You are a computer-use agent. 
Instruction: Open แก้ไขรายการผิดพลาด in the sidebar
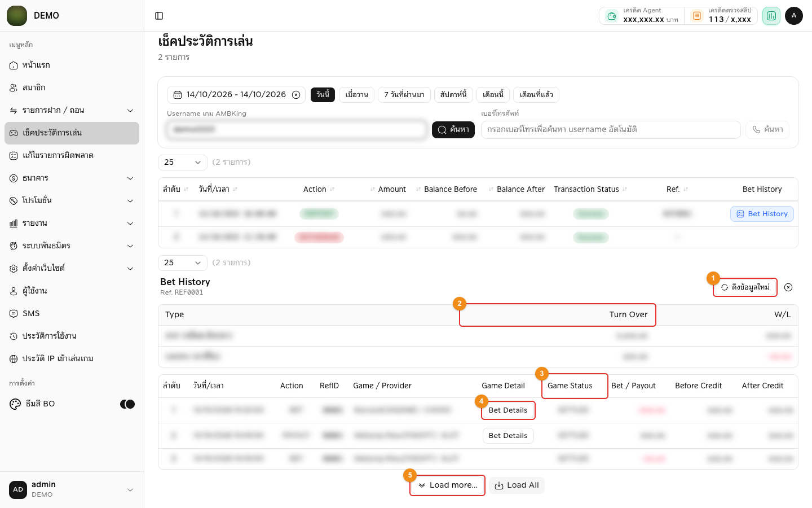(x=72, y=156)
